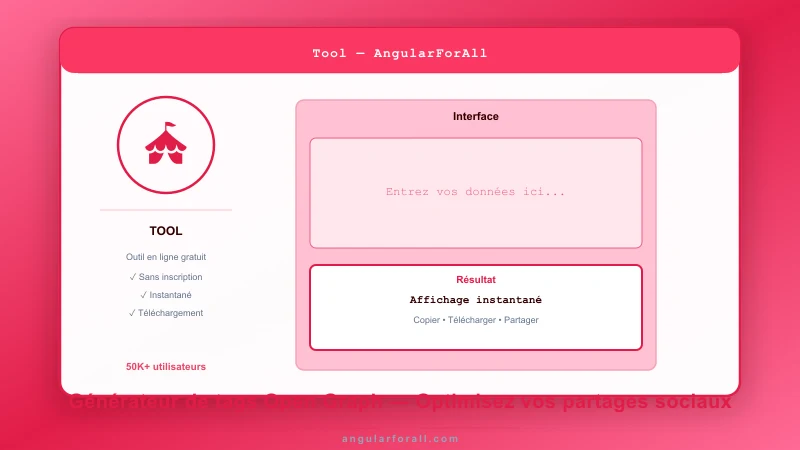Click the checkmark beside Instantané

[x=144, y=295]
